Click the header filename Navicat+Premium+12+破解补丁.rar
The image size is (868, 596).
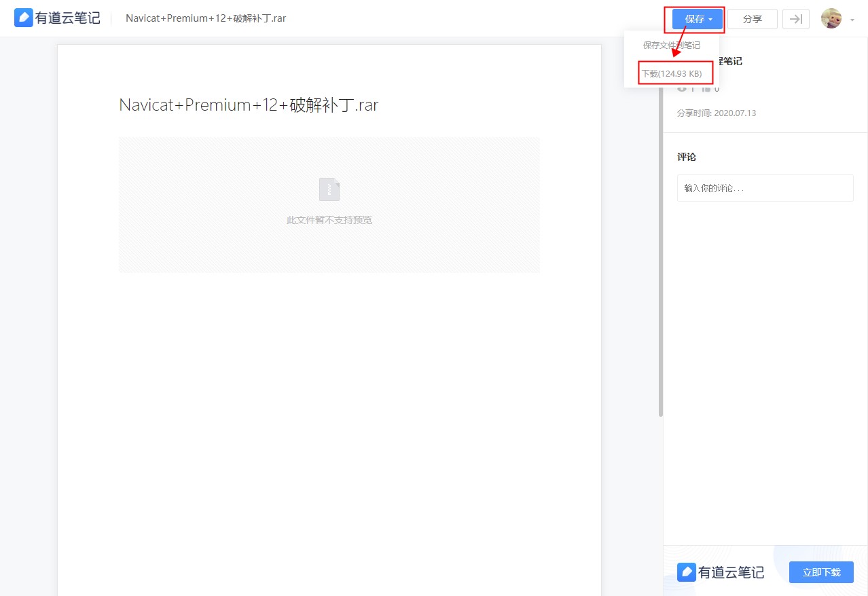(206, 18)
